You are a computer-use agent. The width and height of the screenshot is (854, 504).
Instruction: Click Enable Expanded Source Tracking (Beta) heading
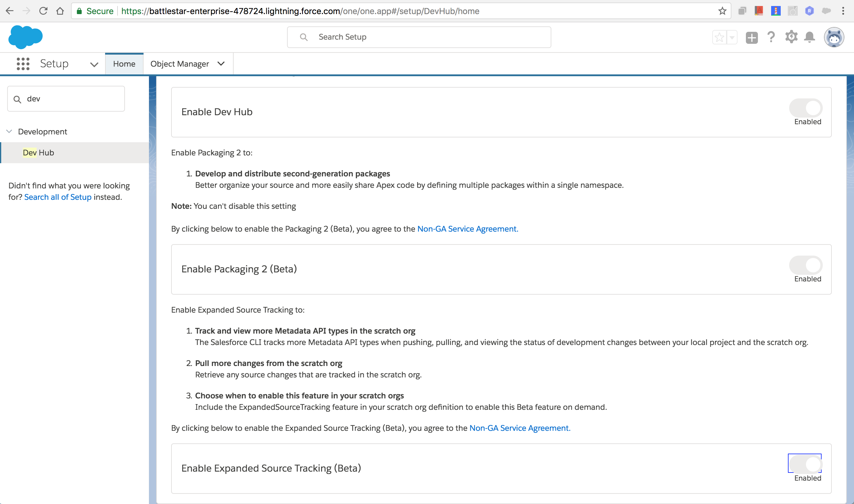click(x=271, y=468)
